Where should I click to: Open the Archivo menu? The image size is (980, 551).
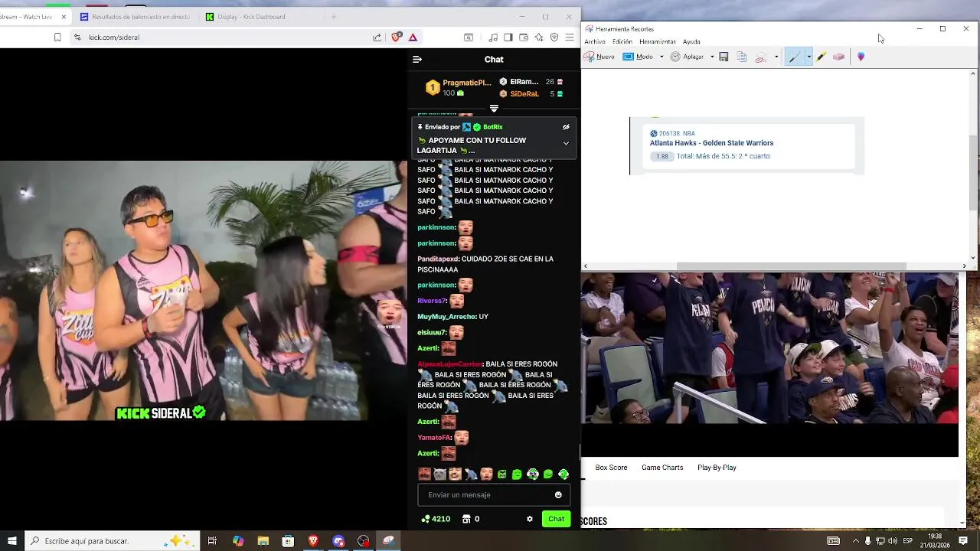click(x=595, y=42)
